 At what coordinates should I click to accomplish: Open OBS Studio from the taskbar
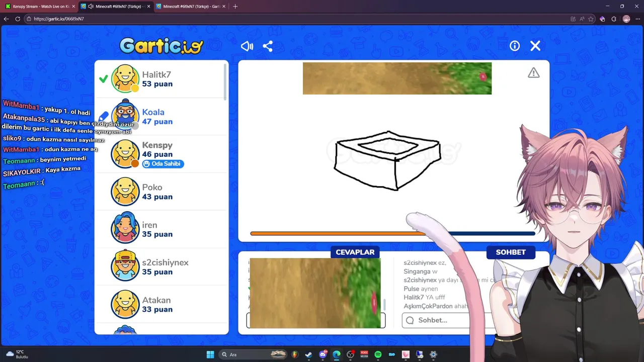[351, 354]
